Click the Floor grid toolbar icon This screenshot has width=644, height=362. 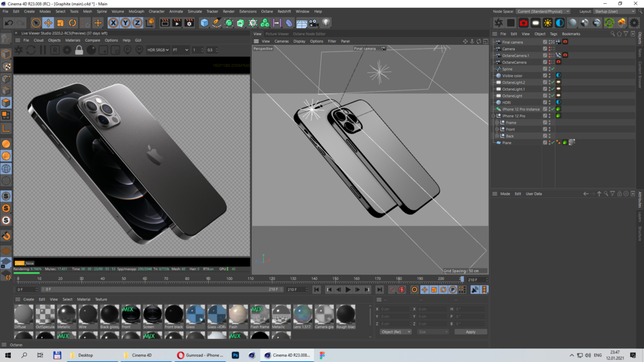point(301,23)
